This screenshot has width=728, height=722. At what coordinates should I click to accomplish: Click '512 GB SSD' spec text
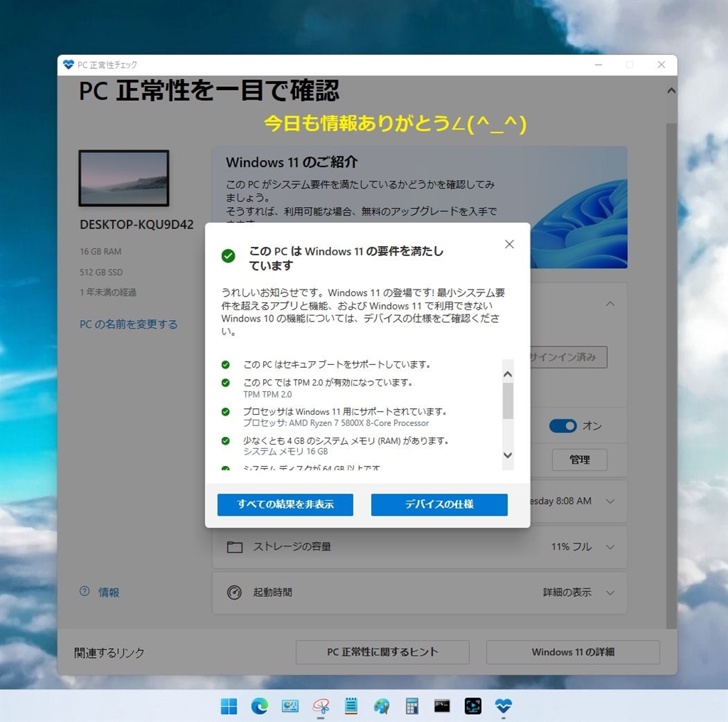coord(101,272)
